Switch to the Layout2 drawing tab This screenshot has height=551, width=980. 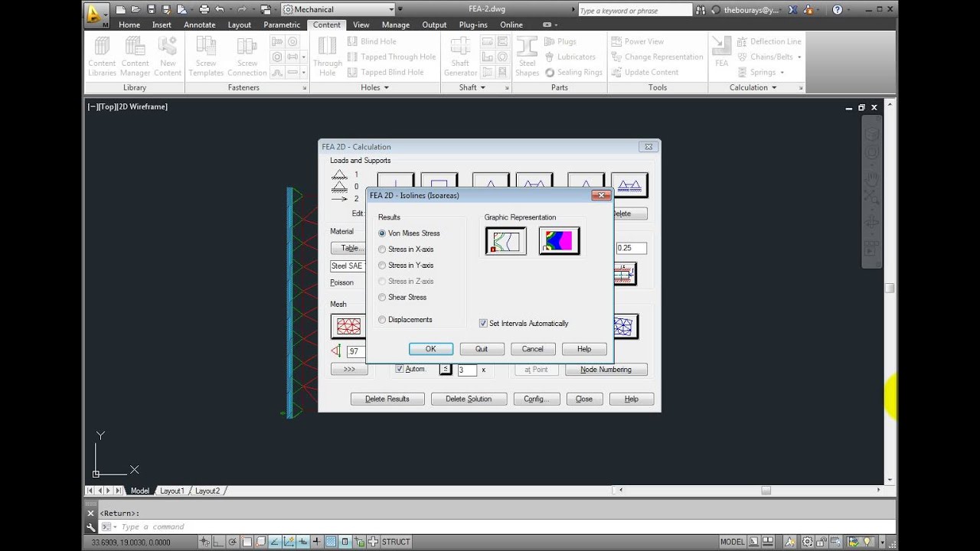click(207, 491)
